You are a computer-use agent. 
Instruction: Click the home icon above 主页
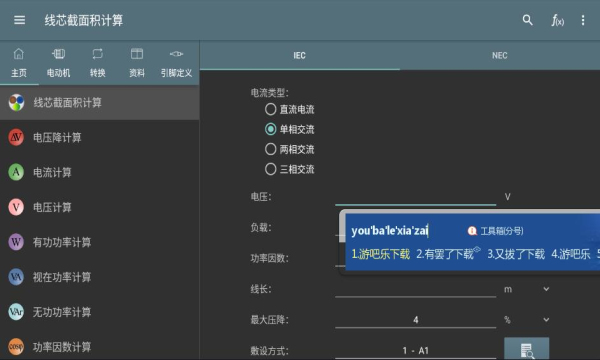19,54
